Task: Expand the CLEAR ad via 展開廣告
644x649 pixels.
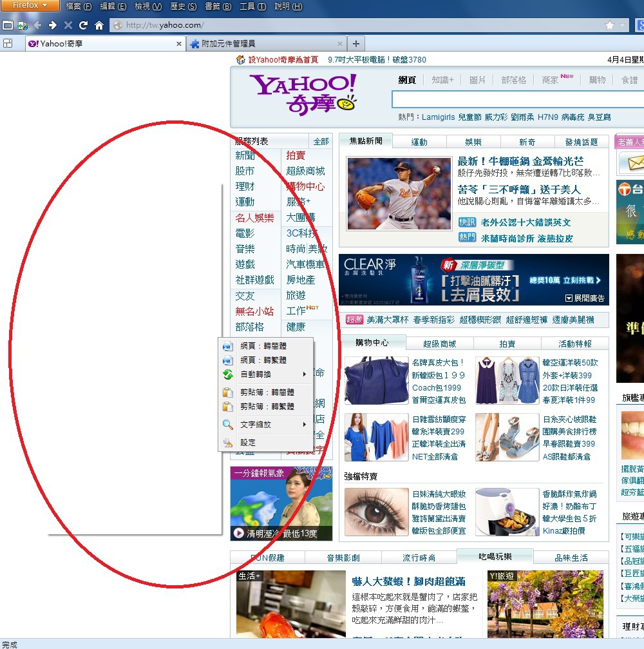Action: [x=585, y=298]
